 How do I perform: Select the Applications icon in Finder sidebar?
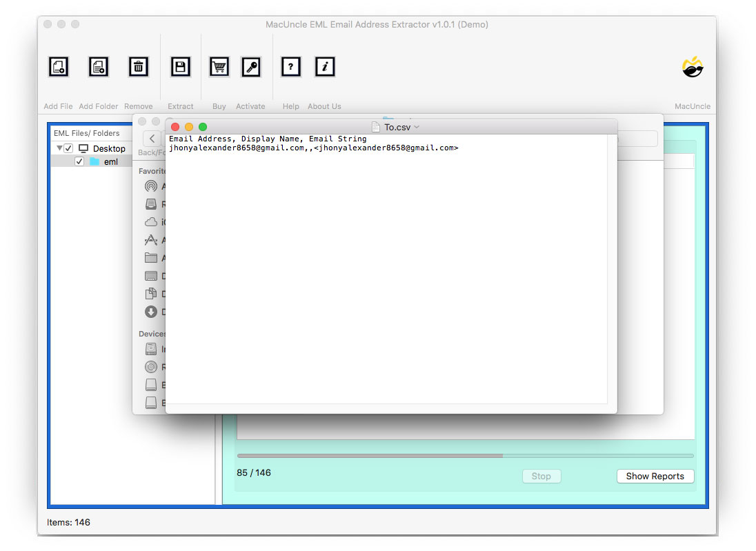tap(151, 239)
